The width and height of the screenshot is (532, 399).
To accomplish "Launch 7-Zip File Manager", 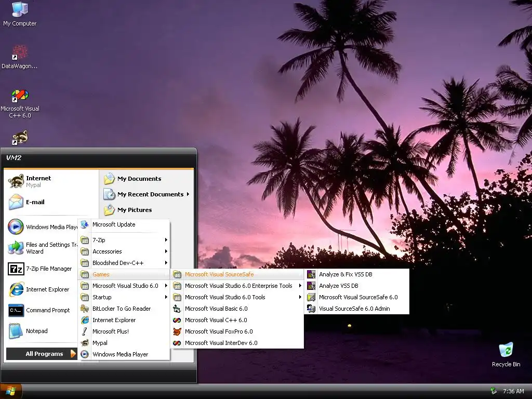I will click(x=42, y=269).
